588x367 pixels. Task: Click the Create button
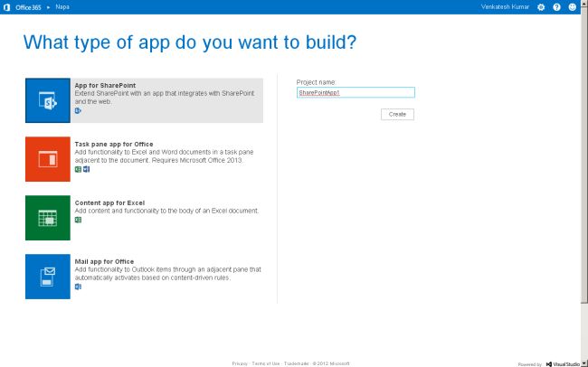pyautogui.click(x=397, y=114)
